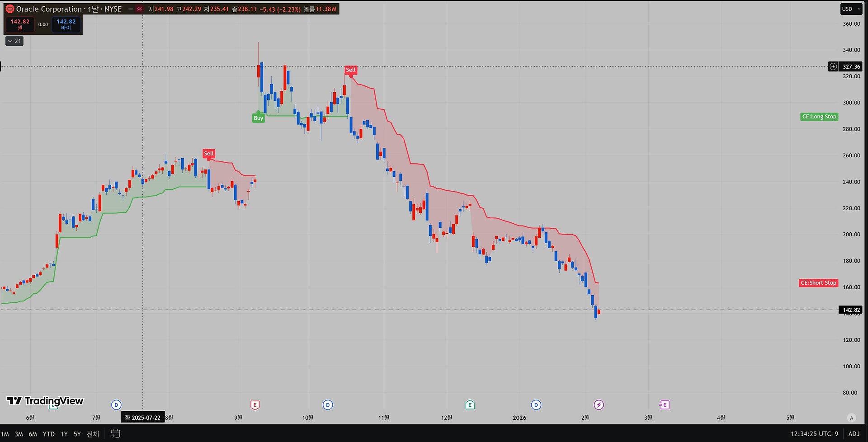Open the 1날 interval selector in the title
Viewport: 868px width, 442px height.
(93, 9)
